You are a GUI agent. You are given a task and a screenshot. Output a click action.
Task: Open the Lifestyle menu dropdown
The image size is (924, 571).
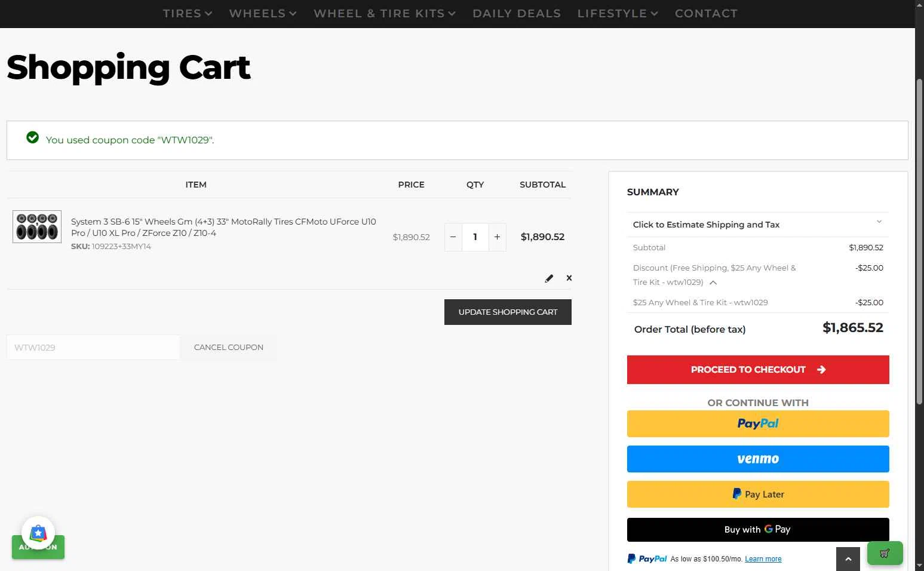pyautogui.click(x=618, y=13)
